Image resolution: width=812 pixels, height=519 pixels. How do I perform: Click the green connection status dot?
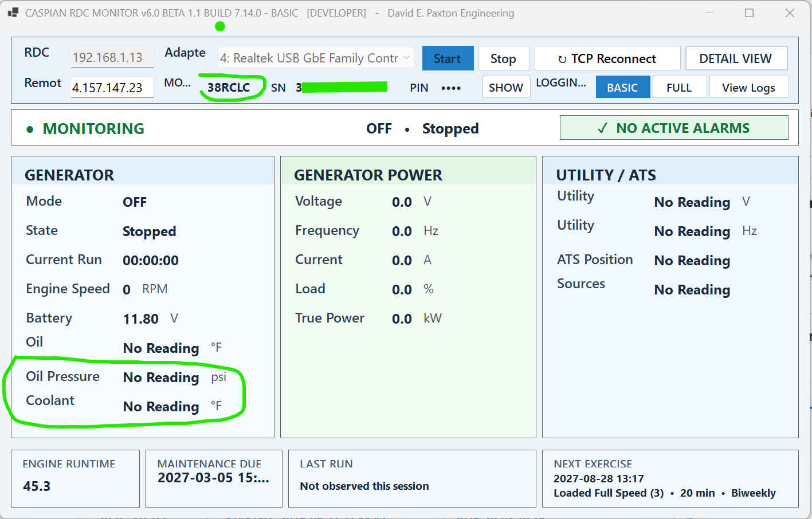tap(220, 26)
